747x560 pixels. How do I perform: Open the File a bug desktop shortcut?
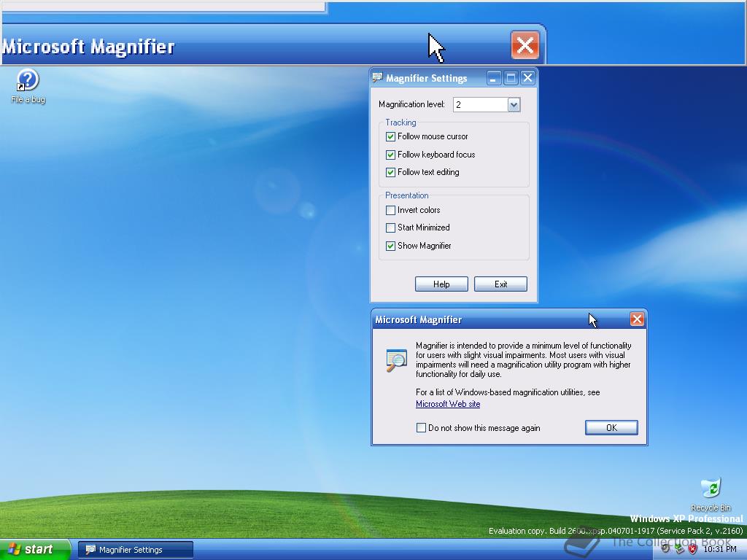pos(28,86)
